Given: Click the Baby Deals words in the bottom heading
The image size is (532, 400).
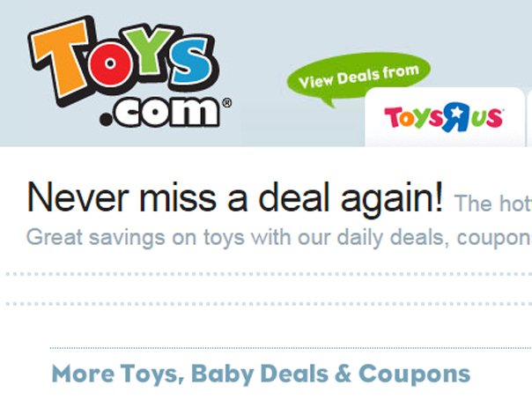Looking at the screenshot, I should click(x=260, y=375).
